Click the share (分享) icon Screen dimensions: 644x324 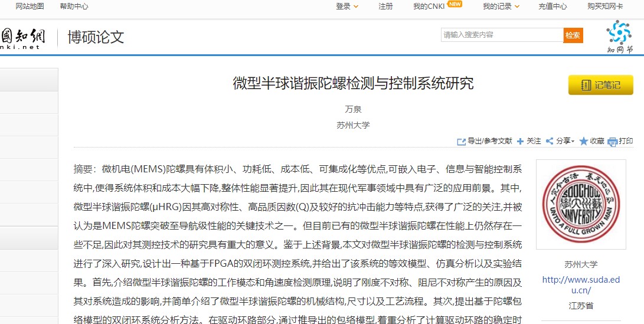(x=549, y=142)
